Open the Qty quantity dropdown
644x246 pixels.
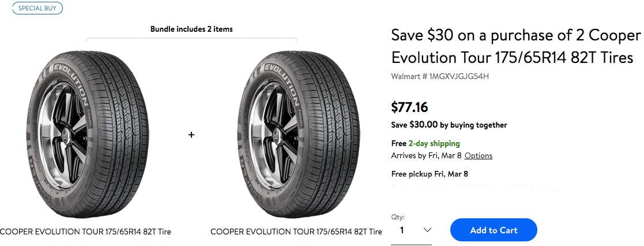tap(411, 230)
